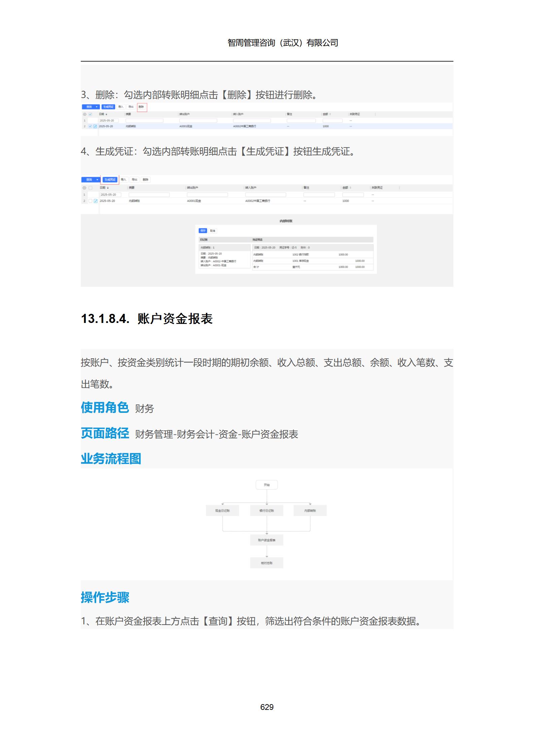Click cell A0001现金 in the 删除 step table
This screenshot has height=756, width=534.
[186, 126]
